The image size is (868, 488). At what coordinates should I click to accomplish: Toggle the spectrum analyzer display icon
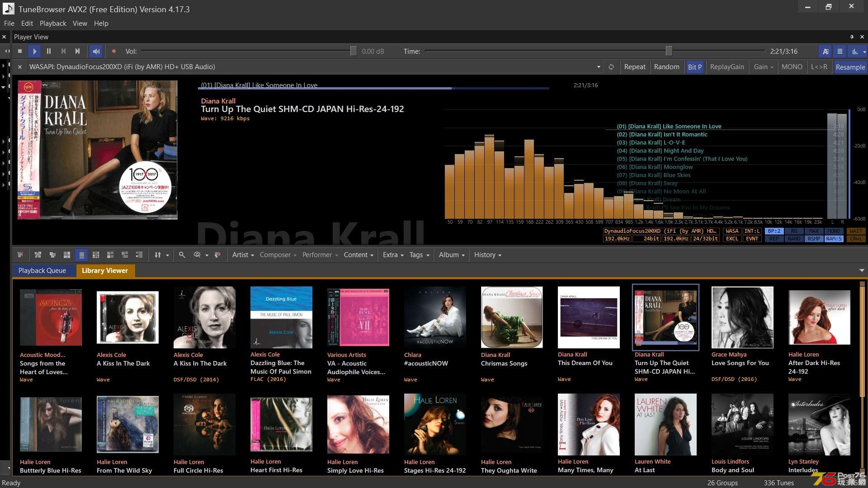855,52
